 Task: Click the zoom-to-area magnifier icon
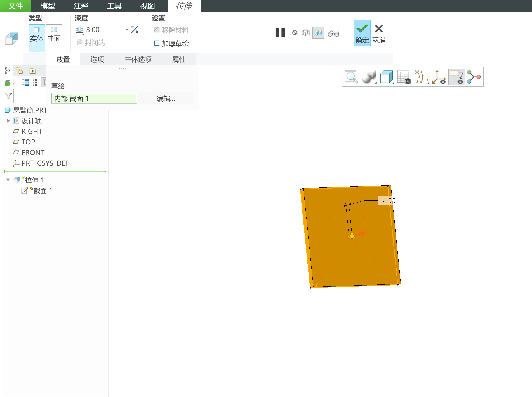tap(351, 77)
